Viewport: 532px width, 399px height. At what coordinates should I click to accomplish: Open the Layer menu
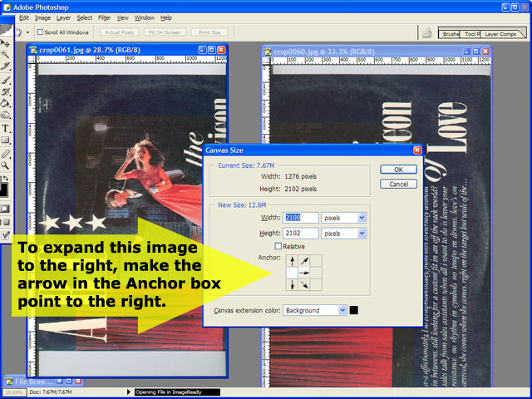click(63, 18)
